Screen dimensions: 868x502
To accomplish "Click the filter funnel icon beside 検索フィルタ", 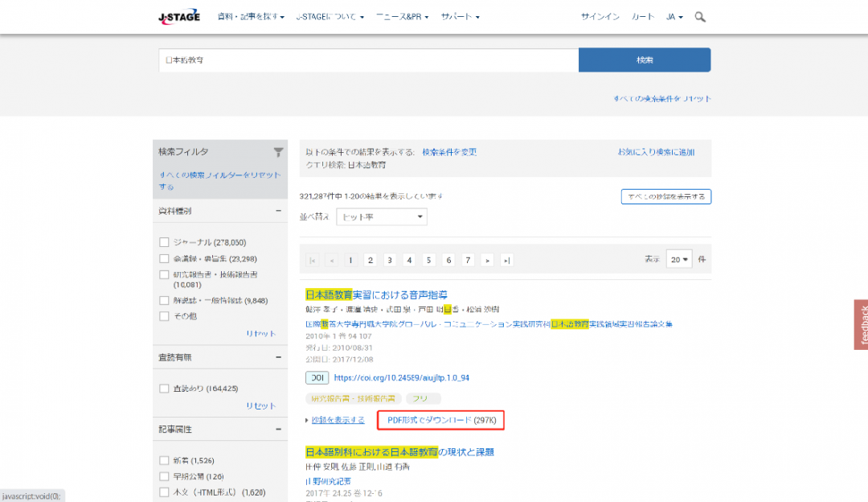I will tap(278, 151).
